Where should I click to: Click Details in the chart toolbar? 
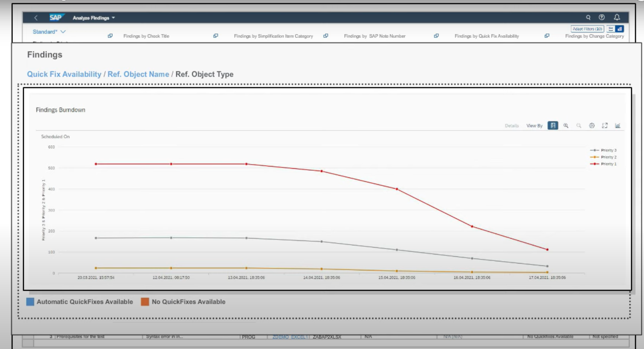coord(512,126)
